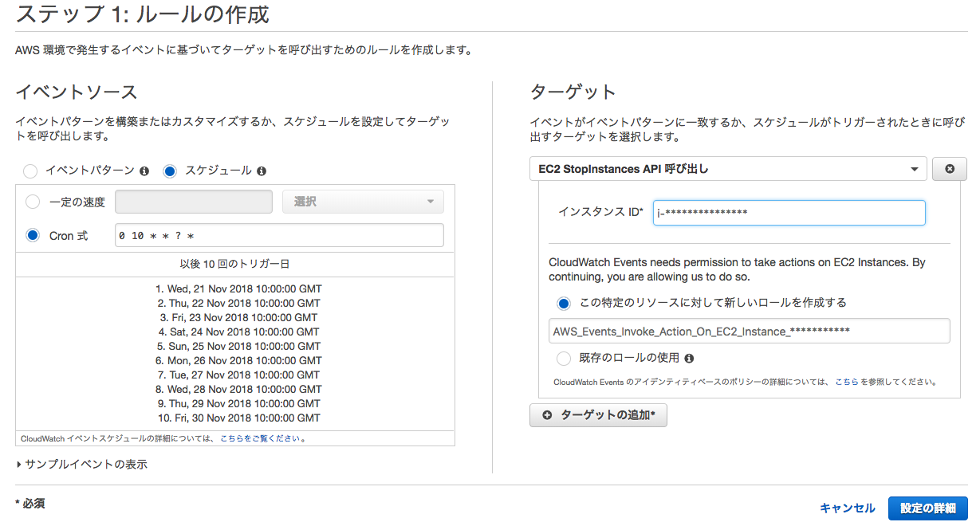Click the キャンセル link
The width and height of the screenshot is (980, 522).
pos(847,508)
